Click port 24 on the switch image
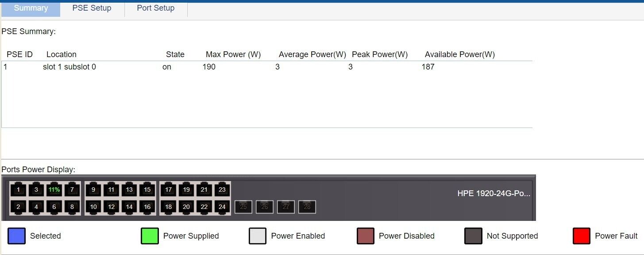 pos(222,206)
